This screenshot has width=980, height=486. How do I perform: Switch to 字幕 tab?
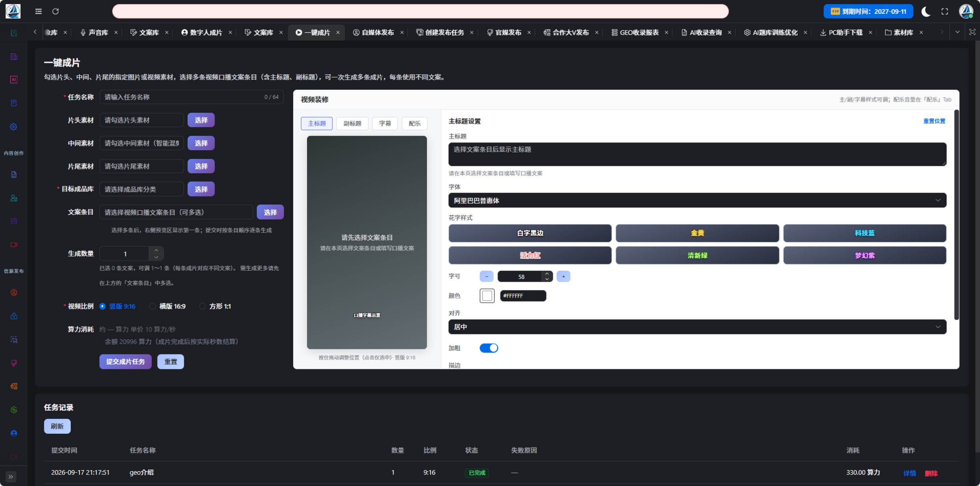tap(385, 123)
